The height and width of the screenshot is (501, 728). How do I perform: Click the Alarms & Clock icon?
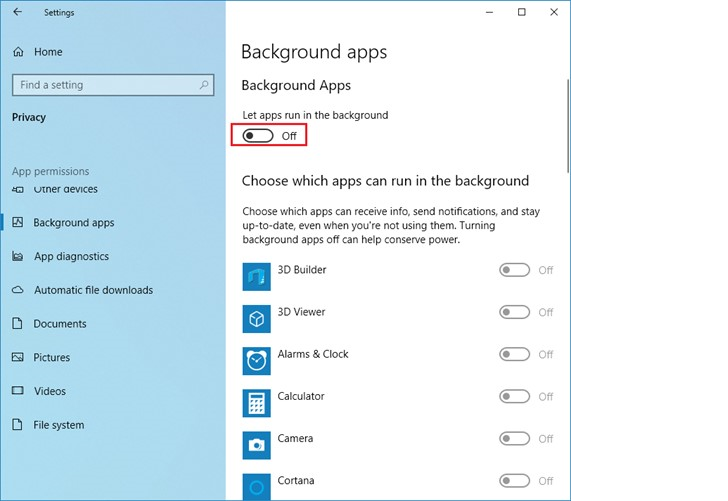[257, 360]
